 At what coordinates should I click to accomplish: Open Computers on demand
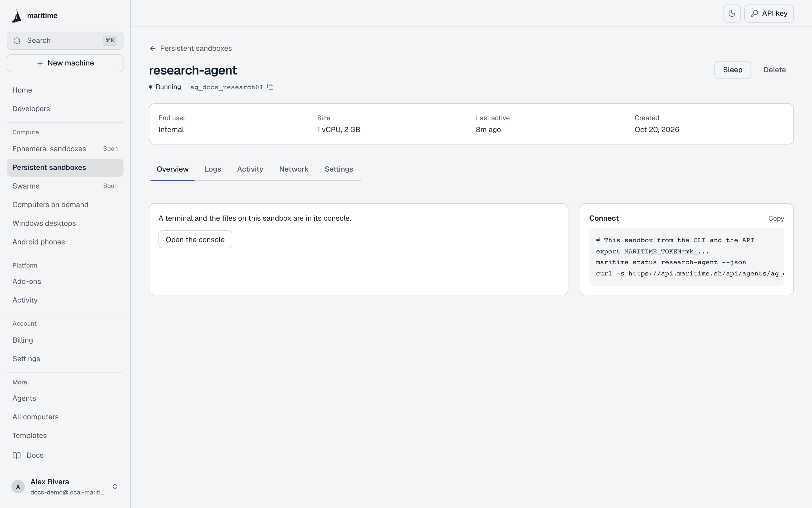click(x=65, y=205)
